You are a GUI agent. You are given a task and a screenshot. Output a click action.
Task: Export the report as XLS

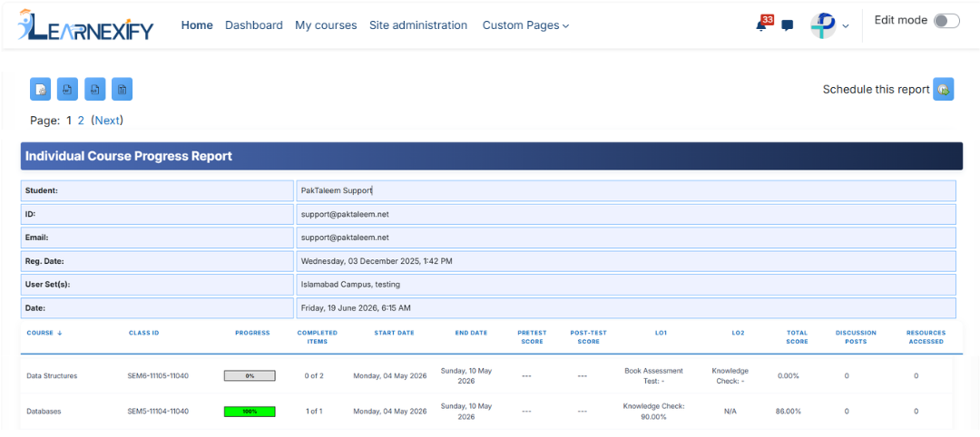click(x=95, y=89)
